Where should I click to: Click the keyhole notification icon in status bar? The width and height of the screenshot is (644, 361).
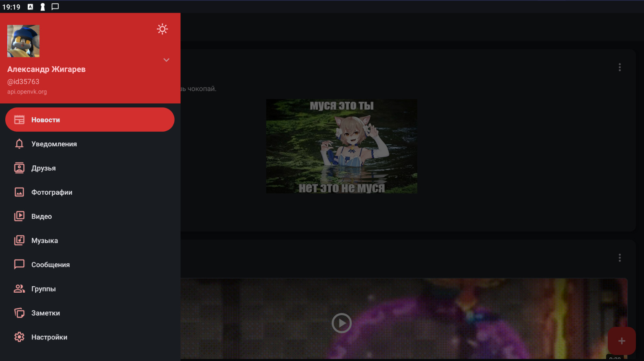point(42,7)
